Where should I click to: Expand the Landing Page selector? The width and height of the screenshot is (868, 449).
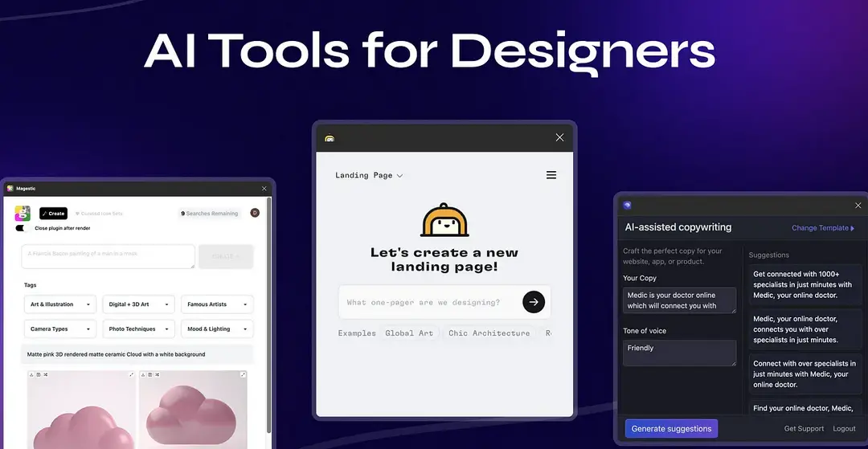(369, 175)
